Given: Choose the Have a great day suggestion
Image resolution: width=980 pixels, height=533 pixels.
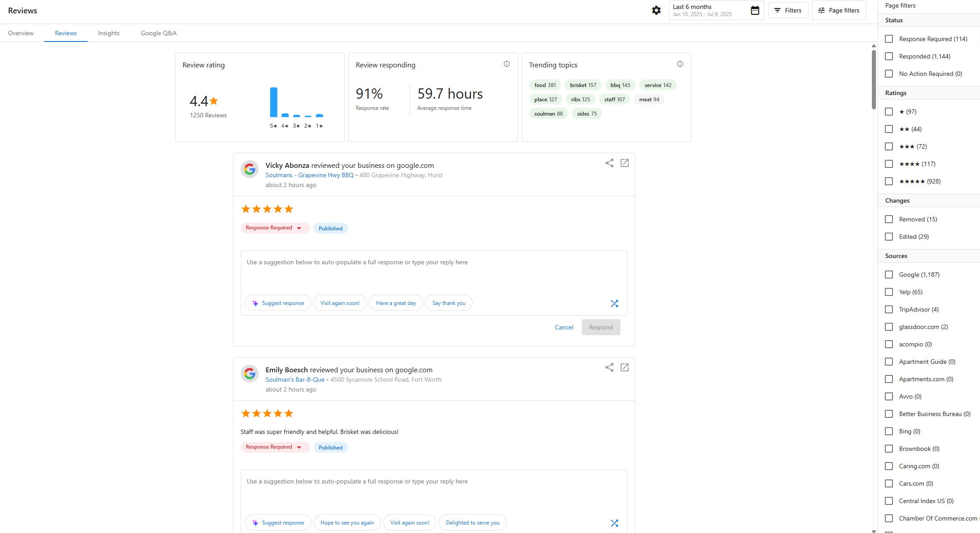Looking at the screenshot, I should pyautogui.click(x=396, y=303).
